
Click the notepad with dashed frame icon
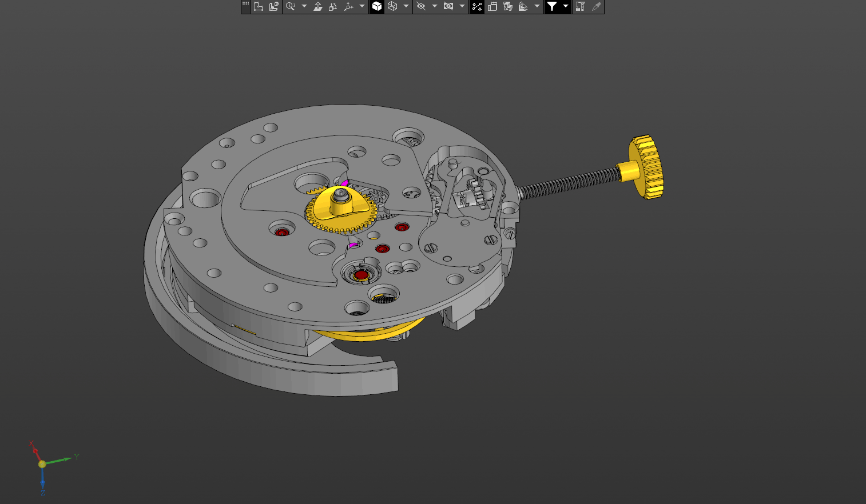point(492,6)
